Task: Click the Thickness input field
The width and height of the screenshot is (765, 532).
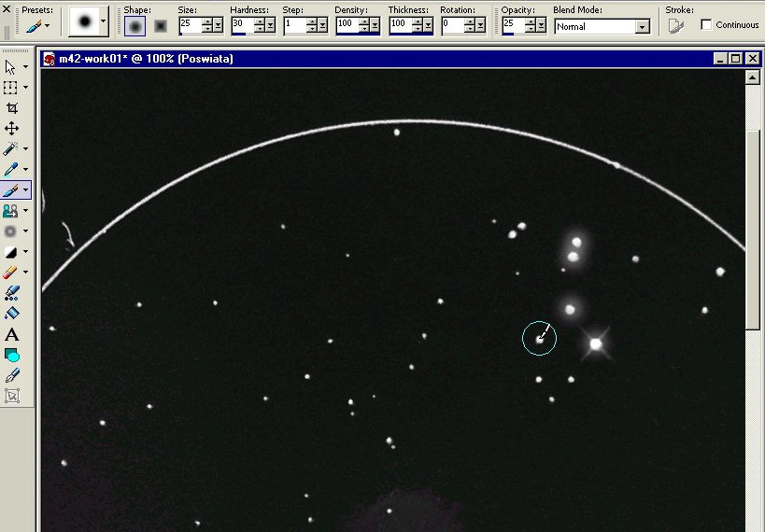Action: coord(400,24)
